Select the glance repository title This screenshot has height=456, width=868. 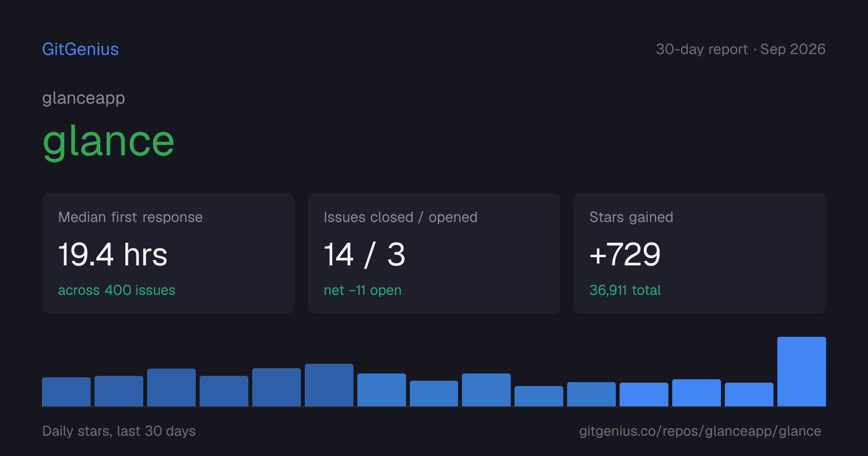point(108,141)
